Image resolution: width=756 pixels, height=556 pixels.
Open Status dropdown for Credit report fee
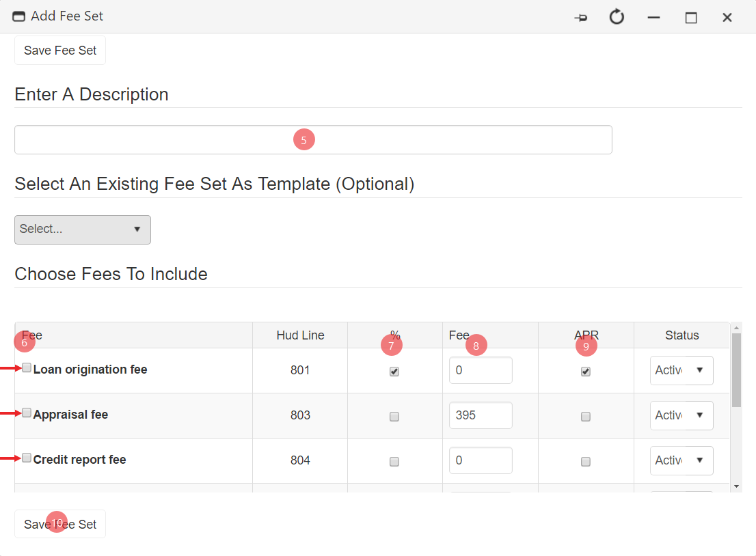point(681,460)
